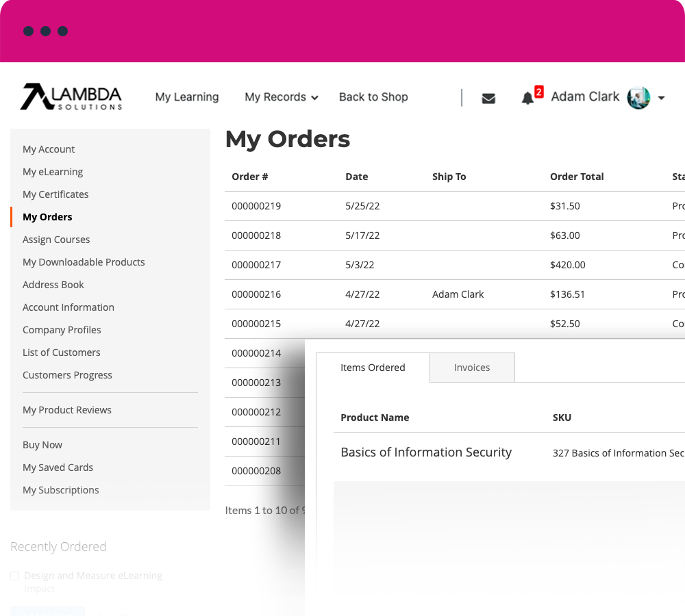Click order number 000000211

click(256, 441)
